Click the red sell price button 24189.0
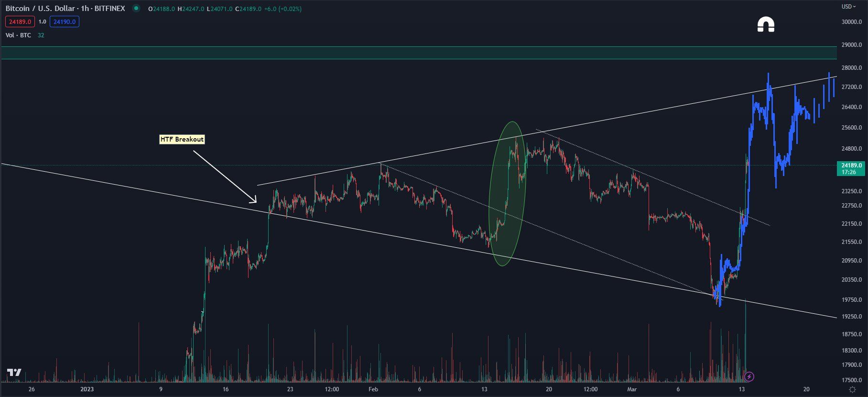Viewport: 868px width, 397px height. pos(20,22)
